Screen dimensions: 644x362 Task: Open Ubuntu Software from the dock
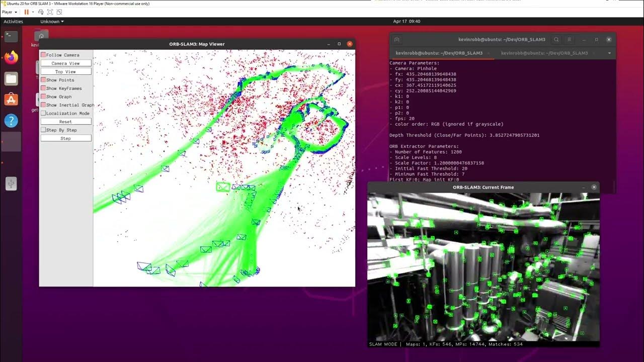click(x=11, y=100)
